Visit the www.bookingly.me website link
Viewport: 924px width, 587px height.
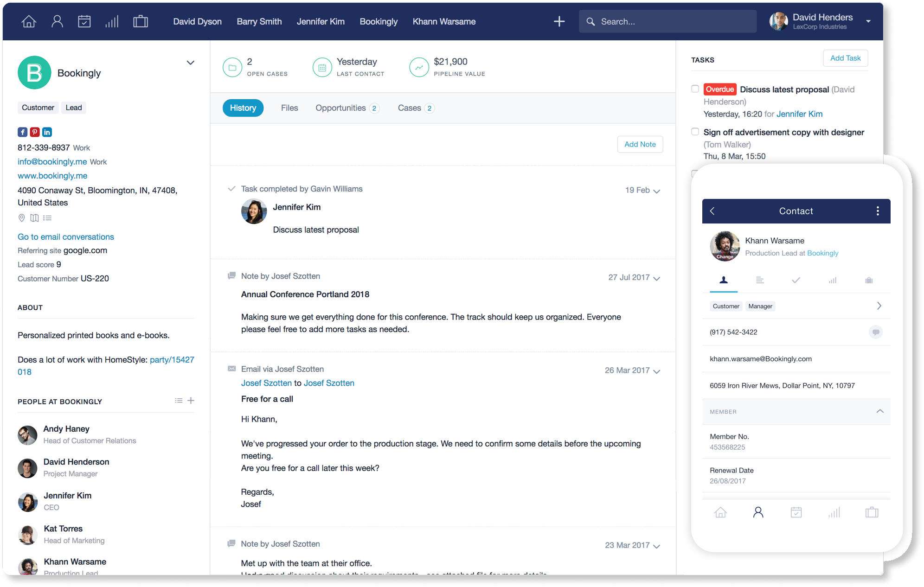coord(52,176)
